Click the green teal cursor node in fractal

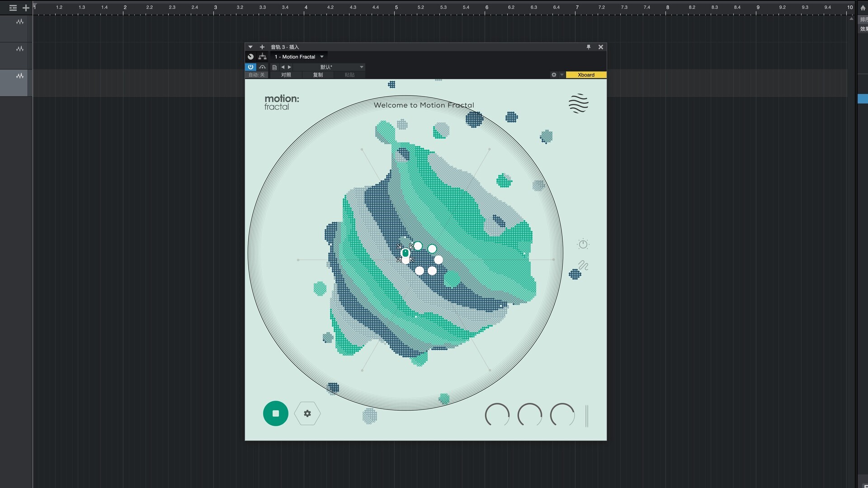406,253
